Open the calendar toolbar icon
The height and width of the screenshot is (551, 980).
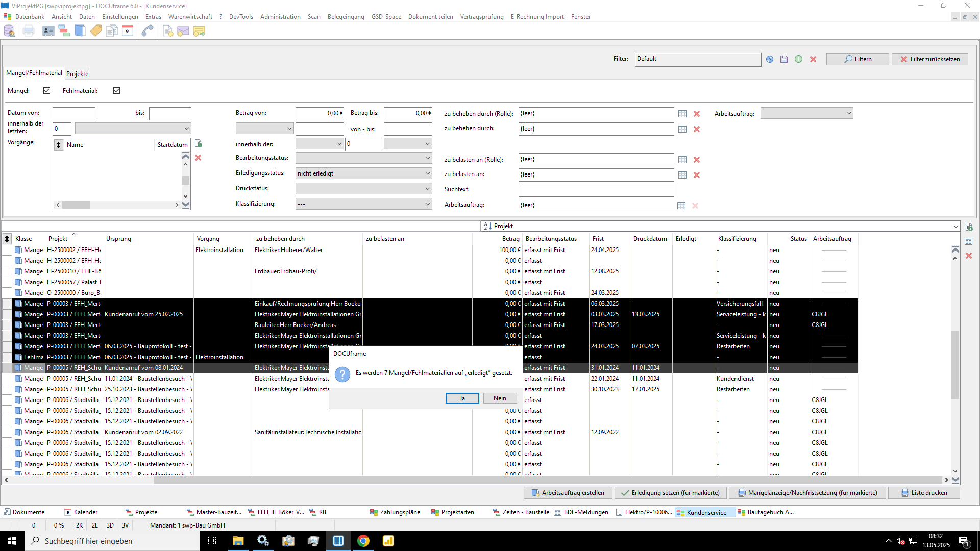pyautogui.click(x=128, y=31)
